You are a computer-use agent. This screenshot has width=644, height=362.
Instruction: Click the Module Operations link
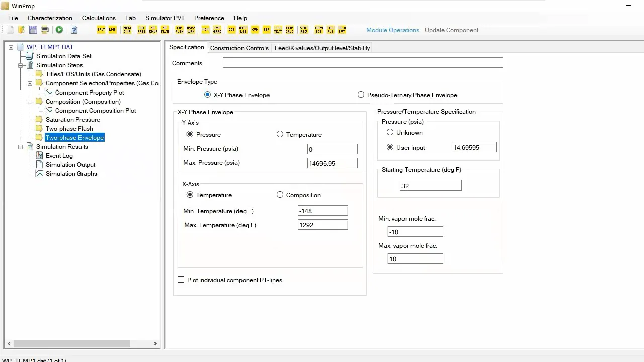click(x=392, y=30)
